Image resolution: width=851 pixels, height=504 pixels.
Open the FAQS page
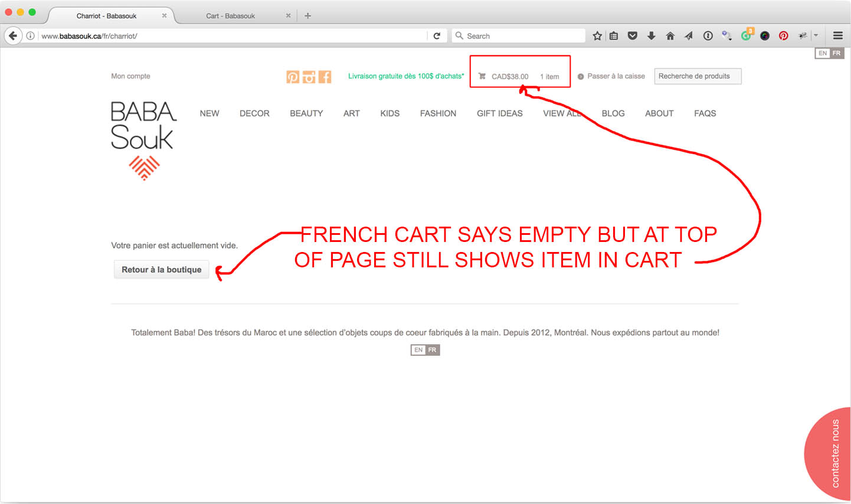(x=705, y=113)
